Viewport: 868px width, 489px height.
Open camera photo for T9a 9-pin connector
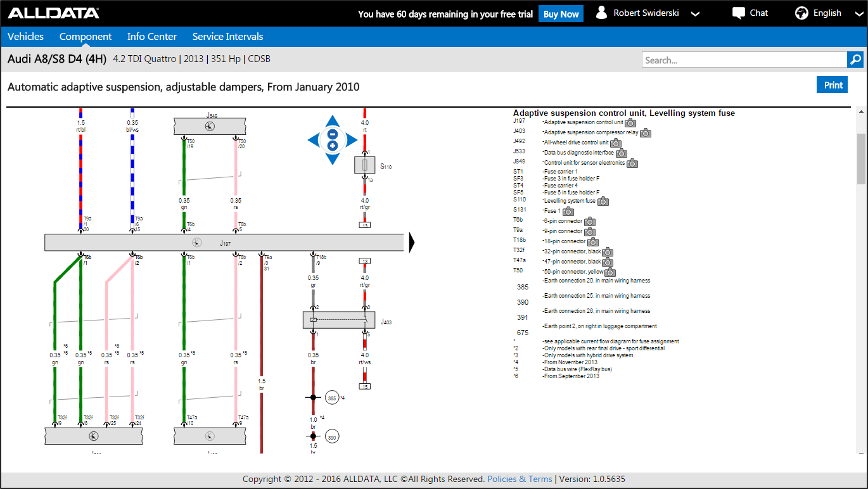click(x=590, y=232)
